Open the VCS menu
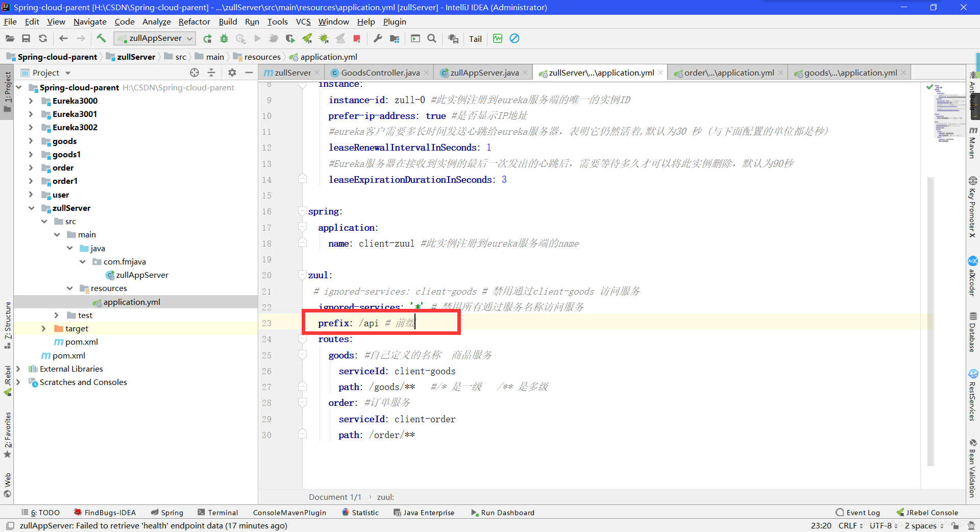Image resolution: width=980 pixels, height=532 pixels. 303,21
